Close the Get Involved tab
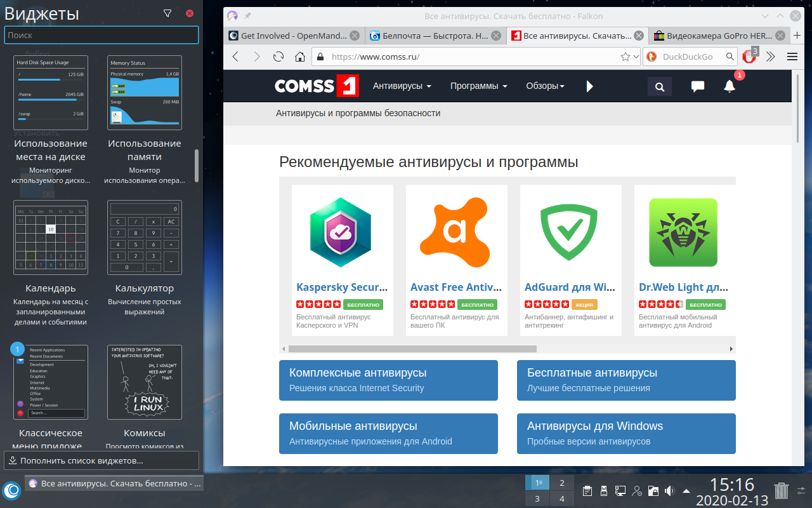 pyautogui.click(x=355, y=36)
